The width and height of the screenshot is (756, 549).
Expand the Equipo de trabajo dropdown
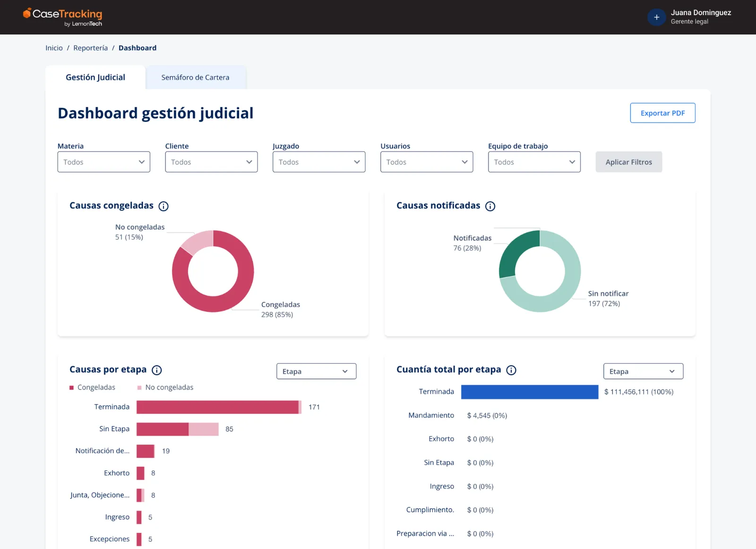534,162
